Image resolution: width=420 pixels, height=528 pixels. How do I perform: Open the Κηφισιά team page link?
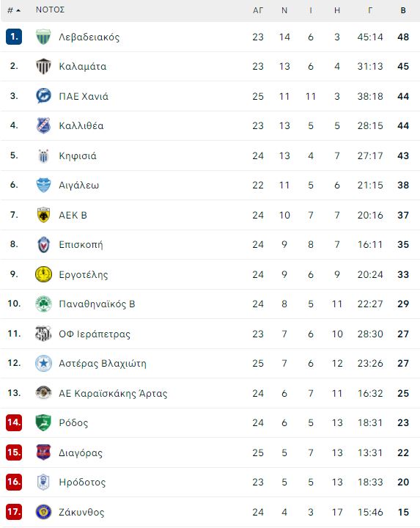tap(78, 155)
